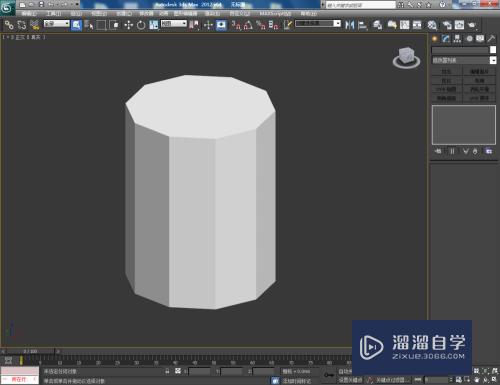The image size is (500, 385).
Task: Click the Help question mark icon
Action: tap(442, 5)
